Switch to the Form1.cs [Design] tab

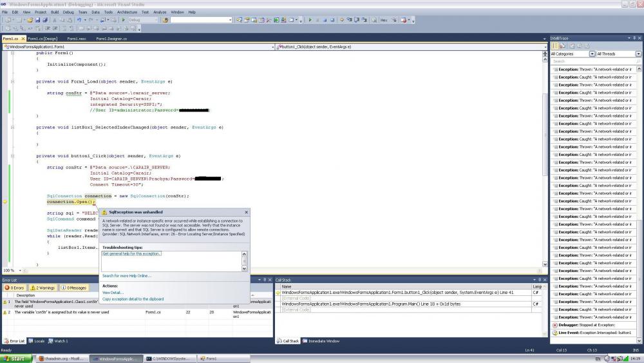43,39
